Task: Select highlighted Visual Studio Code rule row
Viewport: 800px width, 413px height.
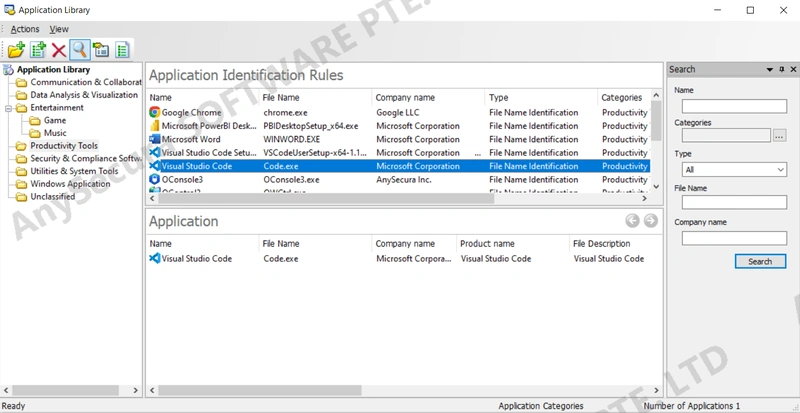Action: pos(398,166)
